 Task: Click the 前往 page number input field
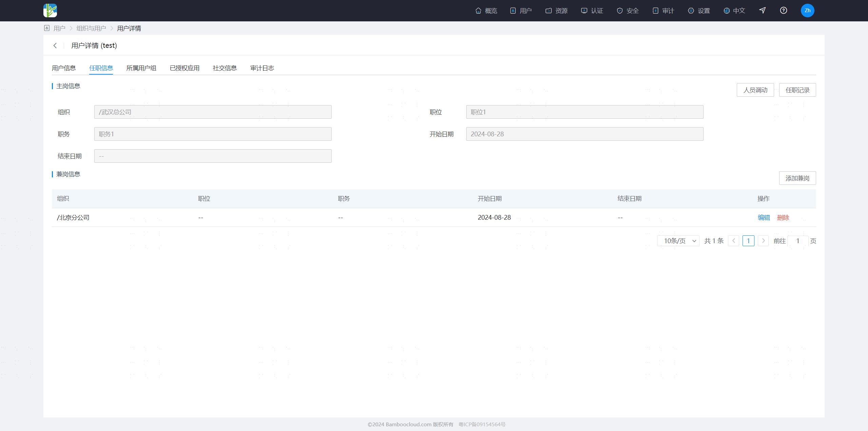click(x=798, y=241)
